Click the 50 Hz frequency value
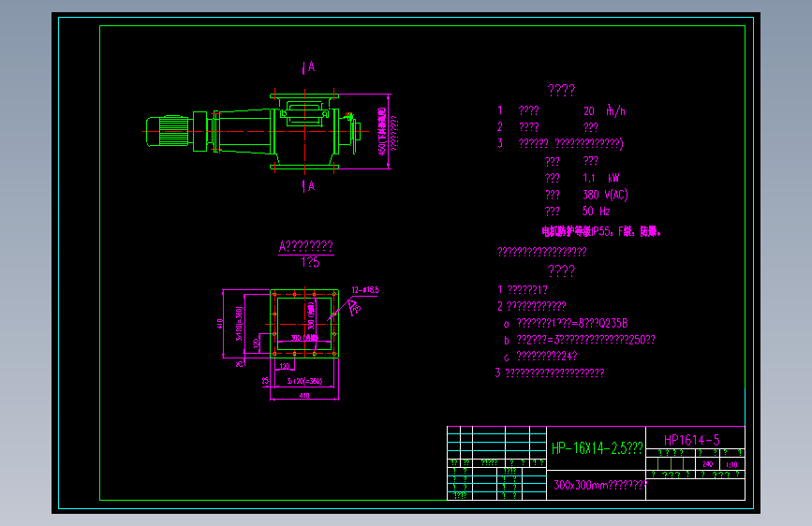 596,212
